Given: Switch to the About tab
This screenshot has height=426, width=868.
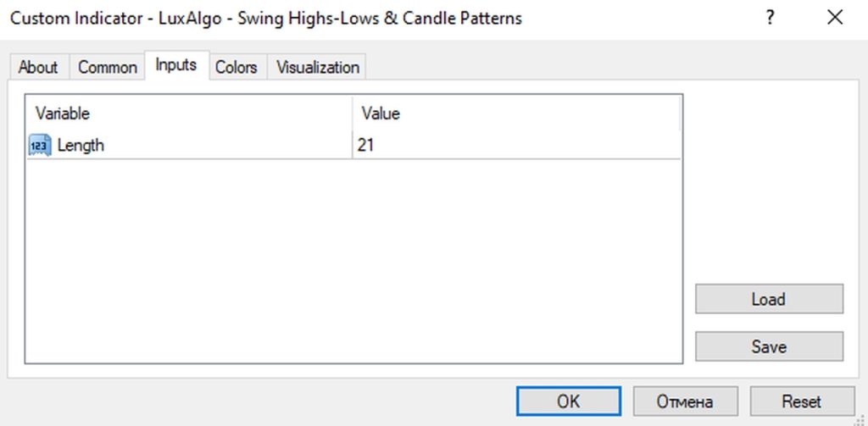Looking at the screenshot, I should tap(37, 68).
